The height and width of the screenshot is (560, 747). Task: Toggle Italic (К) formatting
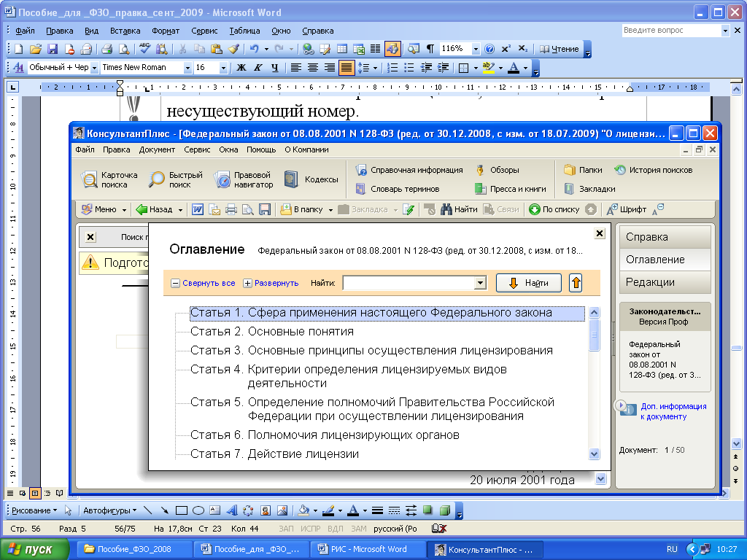[258, 68]
